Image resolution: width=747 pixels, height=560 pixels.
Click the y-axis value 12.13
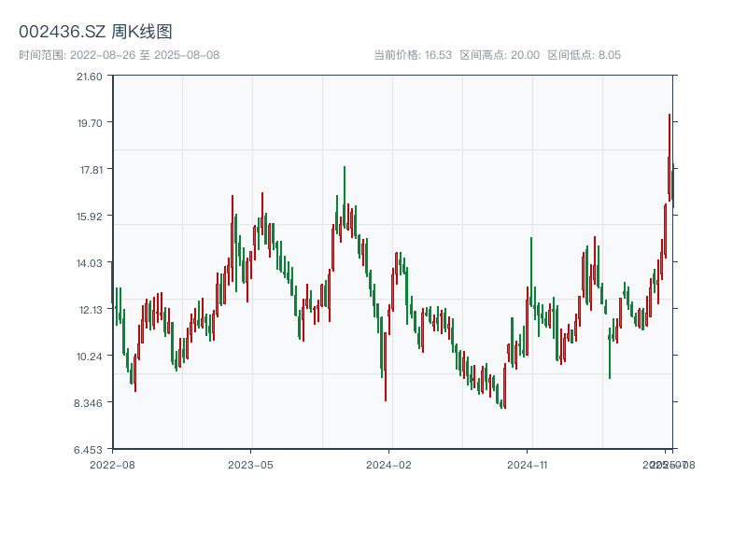[x=91, y=310]
